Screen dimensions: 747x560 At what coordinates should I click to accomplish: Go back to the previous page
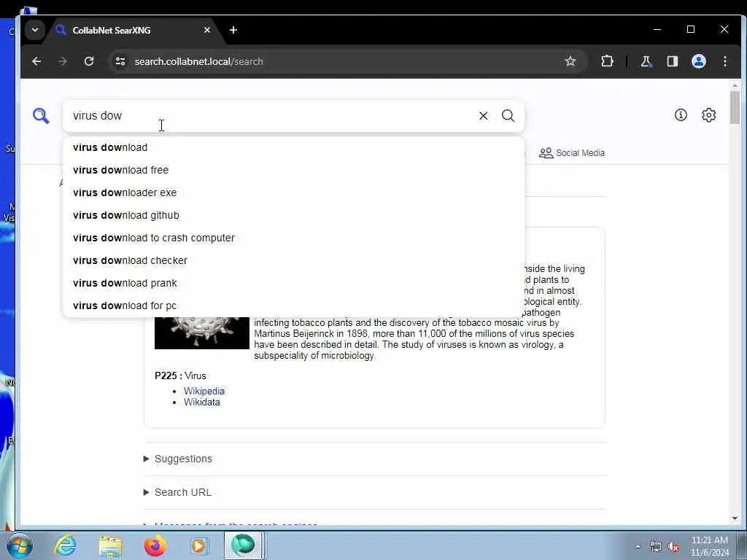[36, 61]
